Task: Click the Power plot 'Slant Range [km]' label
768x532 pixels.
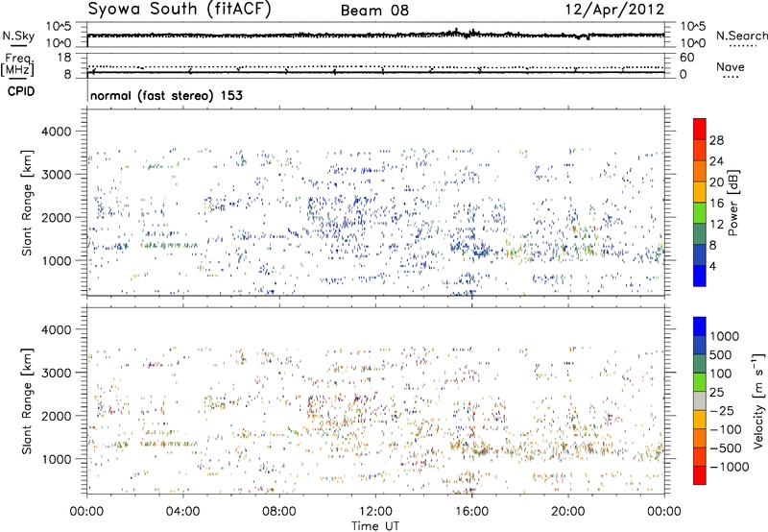Action: [27, 203]
